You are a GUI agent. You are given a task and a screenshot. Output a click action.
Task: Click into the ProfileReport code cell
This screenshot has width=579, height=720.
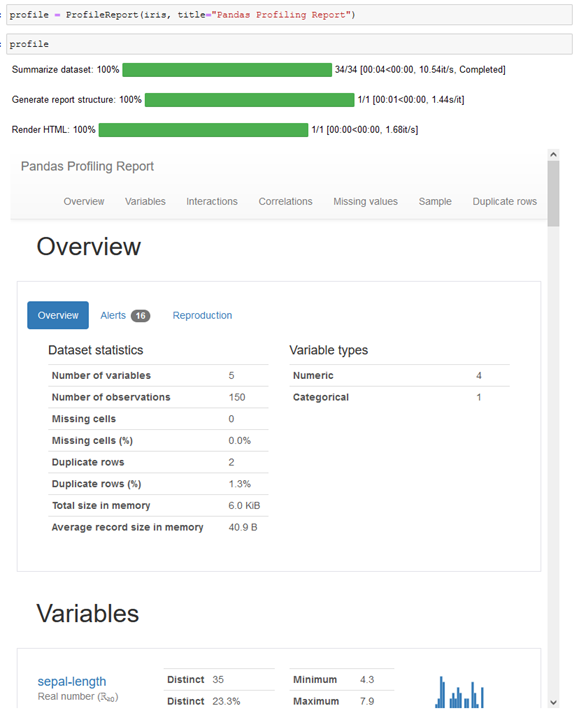point(289,15)
